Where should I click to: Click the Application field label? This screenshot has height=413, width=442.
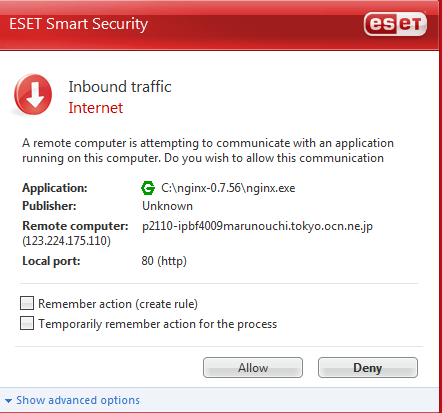[55, 188]
